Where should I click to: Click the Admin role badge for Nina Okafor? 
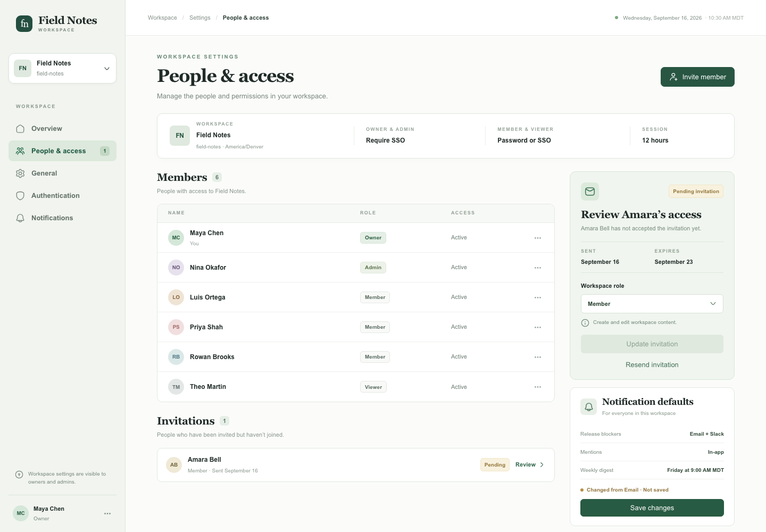[373, 268]
